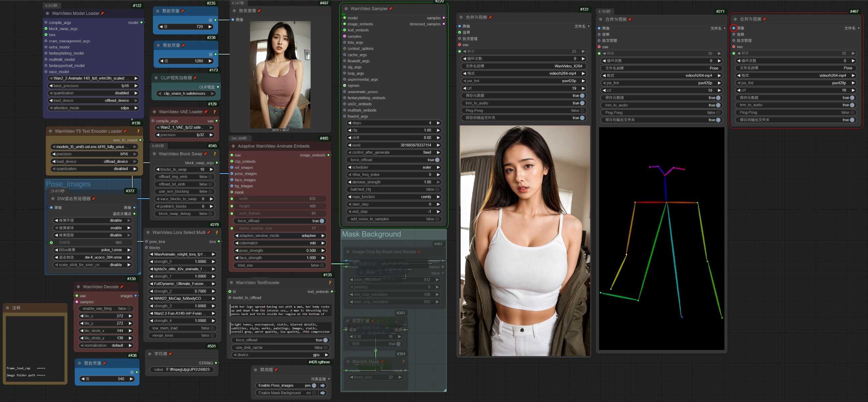The height and width of the screenshot is (402, 868).
Task: Open the colormatch mkl dropdown
Action: tap(280, 243)
